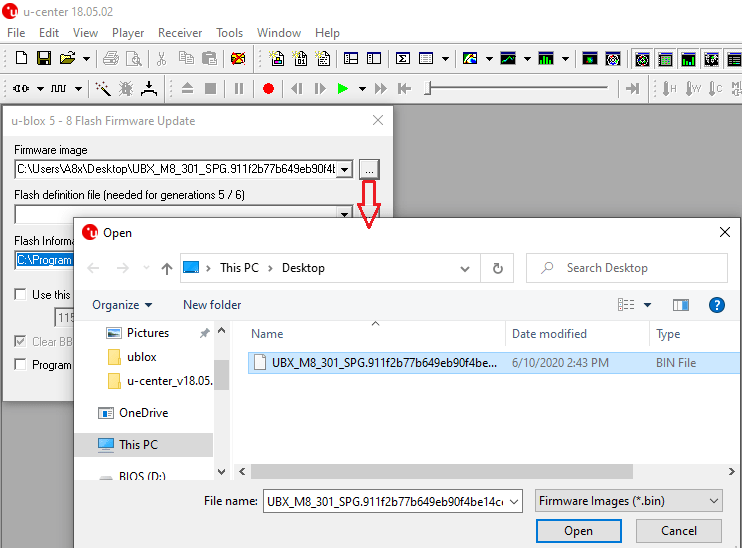Viewport: 742px width, 548px height.
Task: Click the Open button in file dialog
Action: [x=578, y=531]
